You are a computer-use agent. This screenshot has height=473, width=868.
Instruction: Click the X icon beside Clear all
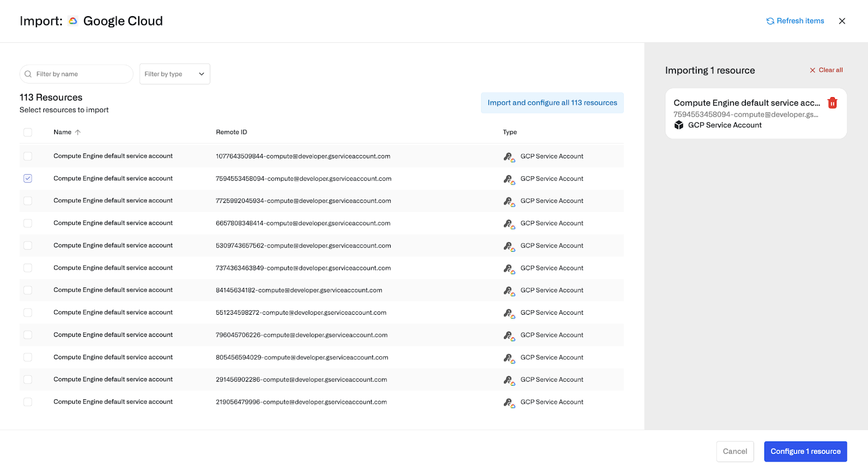[813, 71]
